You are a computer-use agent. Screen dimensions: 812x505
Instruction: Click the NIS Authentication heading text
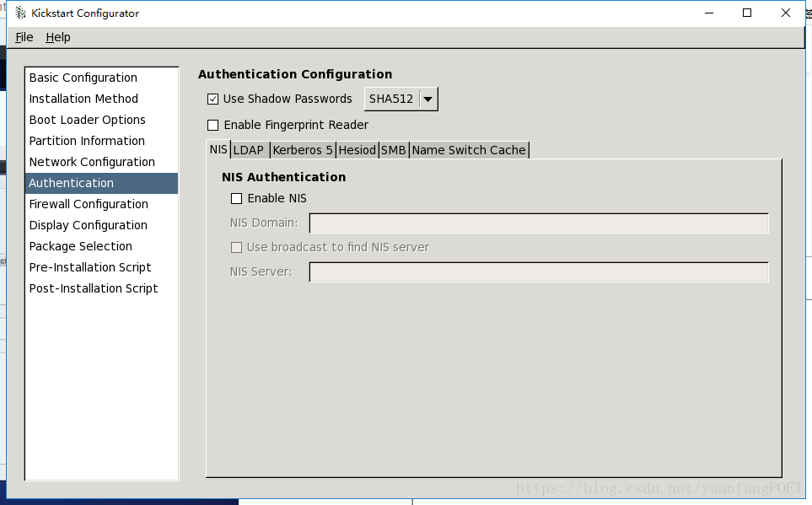[284, 177]
